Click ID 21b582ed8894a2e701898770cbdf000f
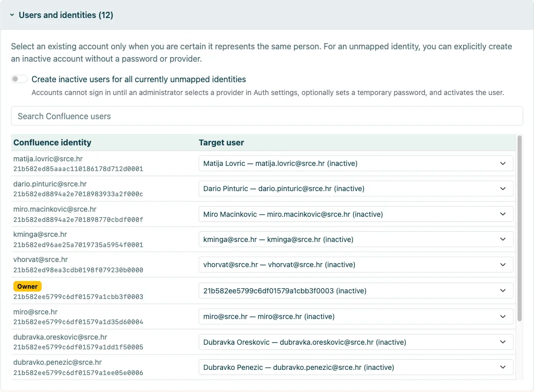This screenshot has width=534, height=392. pos(78,220)
